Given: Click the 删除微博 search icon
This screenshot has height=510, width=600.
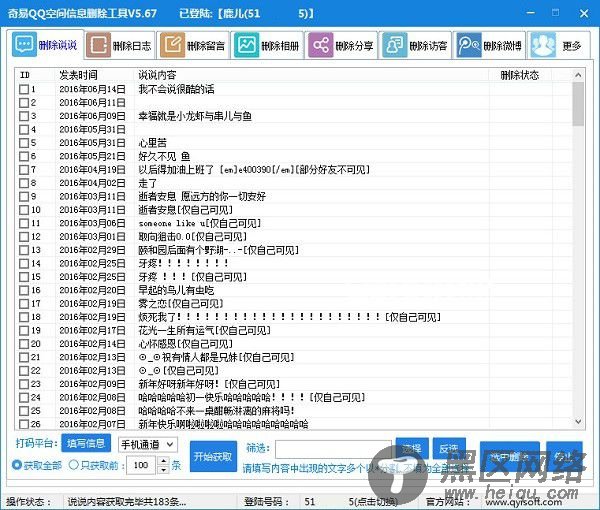Looking at the screenshot, I should 469,45.
